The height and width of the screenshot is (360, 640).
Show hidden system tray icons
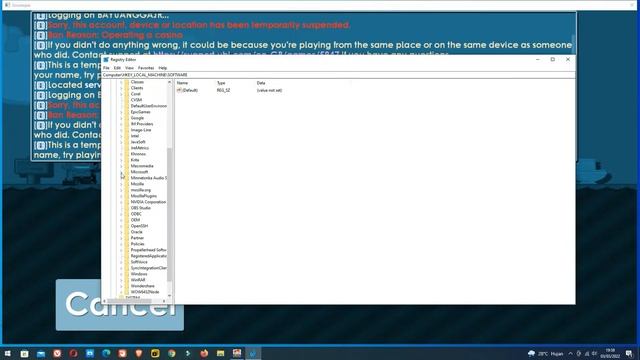[570, 353]
